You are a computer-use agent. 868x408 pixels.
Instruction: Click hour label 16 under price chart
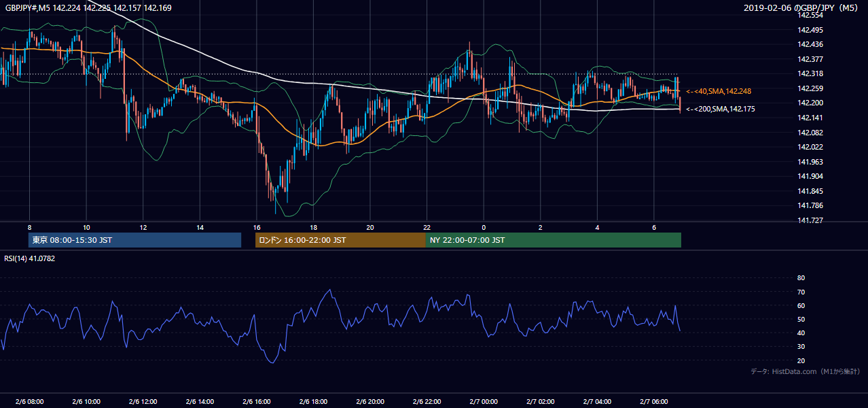[x=256, y=227]
